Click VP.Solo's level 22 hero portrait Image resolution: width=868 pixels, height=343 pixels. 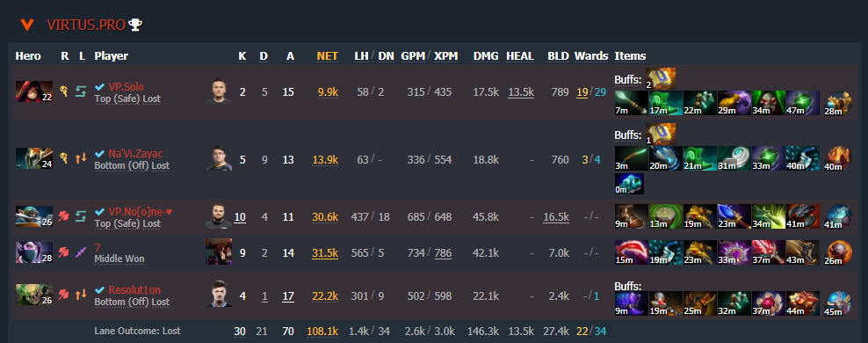(x=34, y=91)
